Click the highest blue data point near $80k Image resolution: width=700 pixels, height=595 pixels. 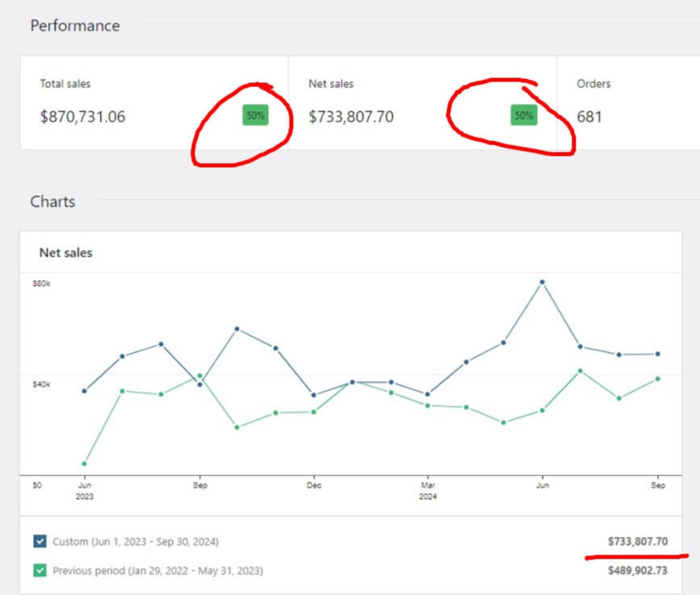[542, 282]
